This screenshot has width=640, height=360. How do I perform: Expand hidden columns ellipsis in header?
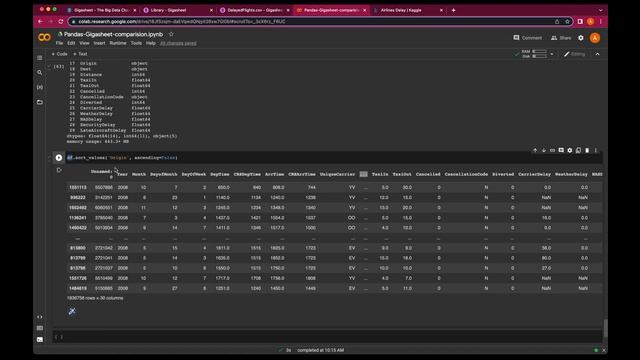point(364,174)
